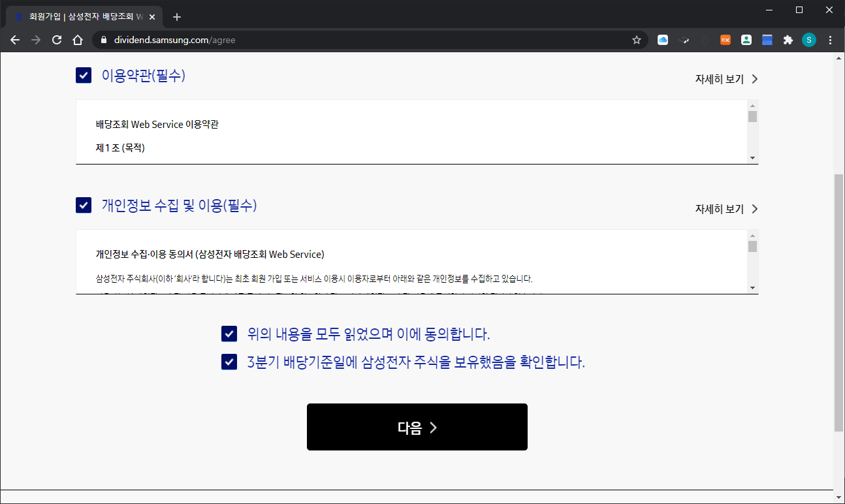Uncheck the 이용약관(필수) checkbox
This screenshot has width=845, height=504.
coord(84,76)
